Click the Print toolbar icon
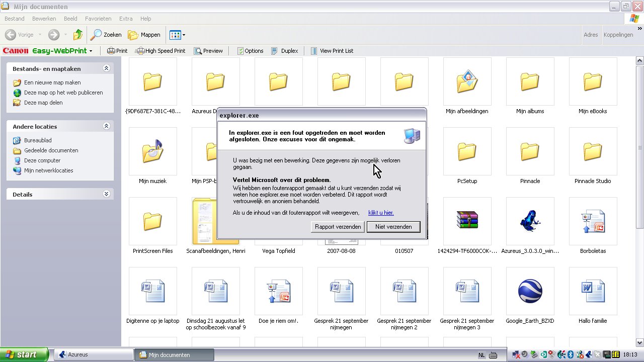Viewport: 644px width, 362px height. click(x=117, y=51)
